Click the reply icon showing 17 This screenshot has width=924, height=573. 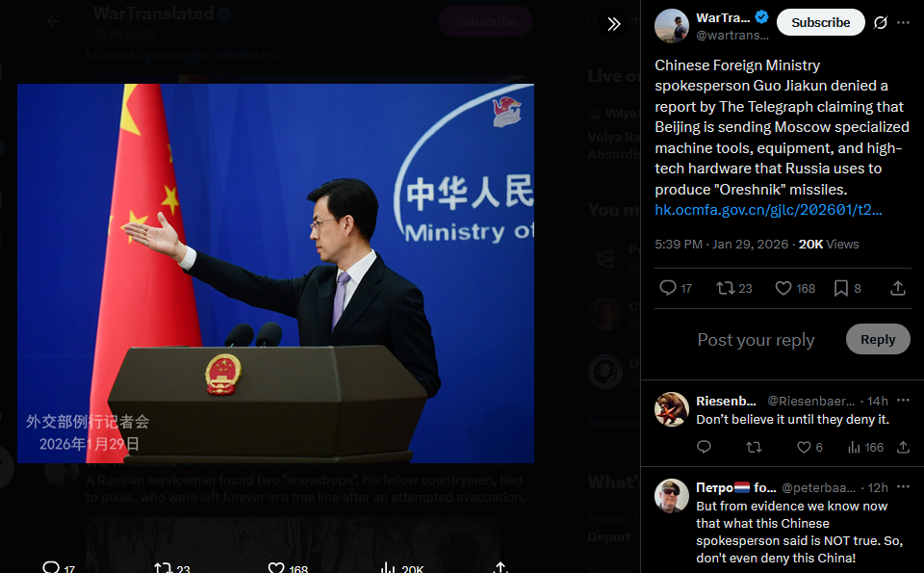pyautogui.click(x=676, y=288)
